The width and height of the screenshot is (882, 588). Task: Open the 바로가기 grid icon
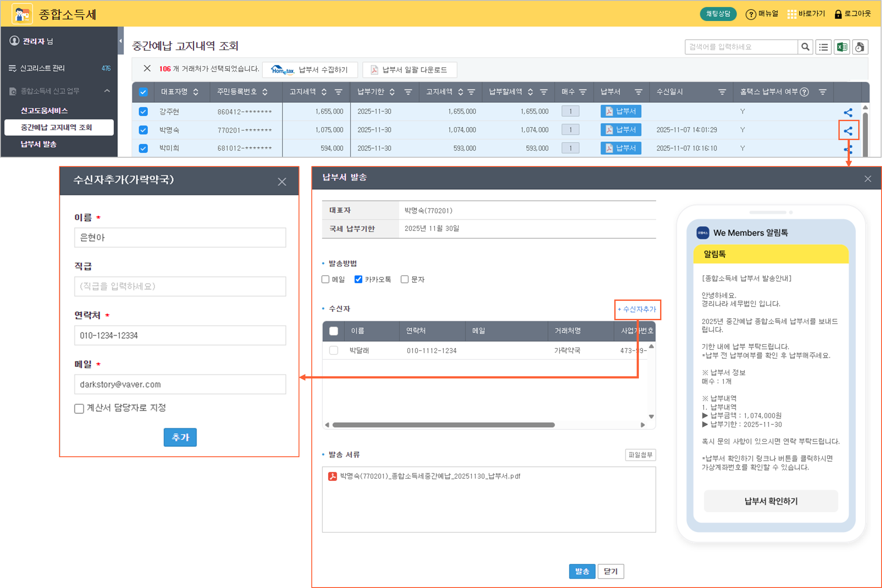[792, 14]
